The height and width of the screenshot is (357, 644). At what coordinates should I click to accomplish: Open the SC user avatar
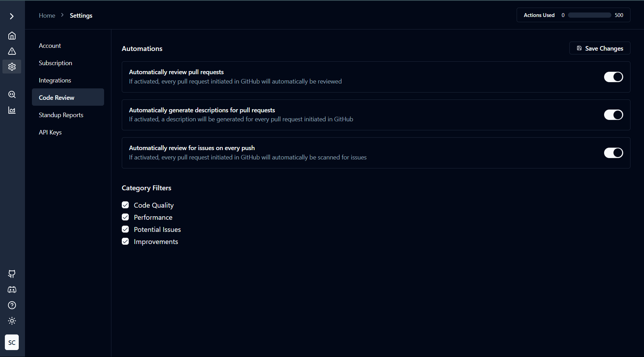point(12,342)
